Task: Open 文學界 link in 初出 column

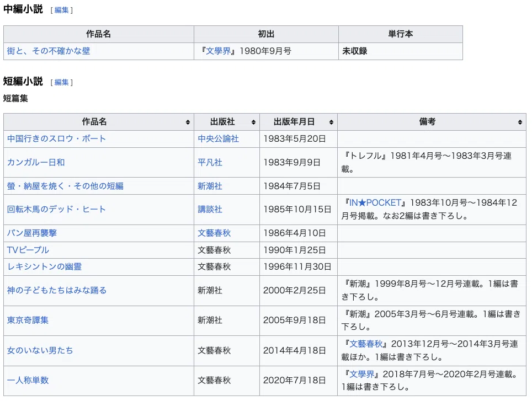Action: coord(218,51)
